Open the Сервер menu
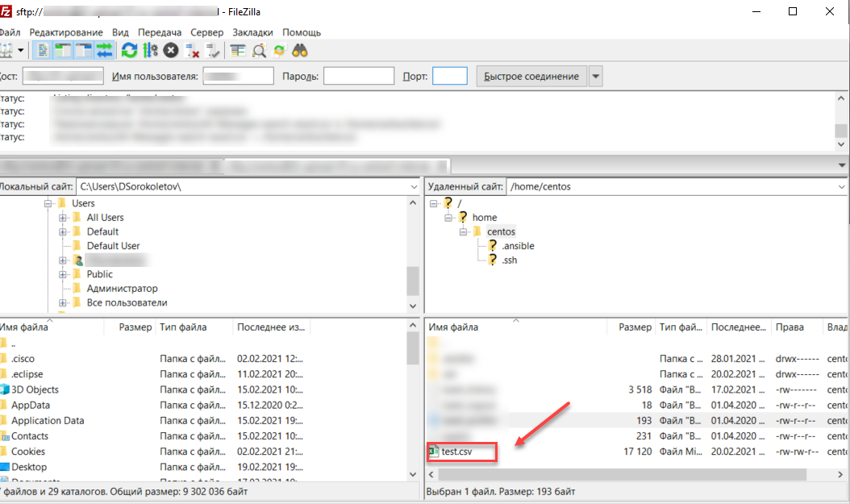Screen dimensions: 850x504 coord(207,32)
